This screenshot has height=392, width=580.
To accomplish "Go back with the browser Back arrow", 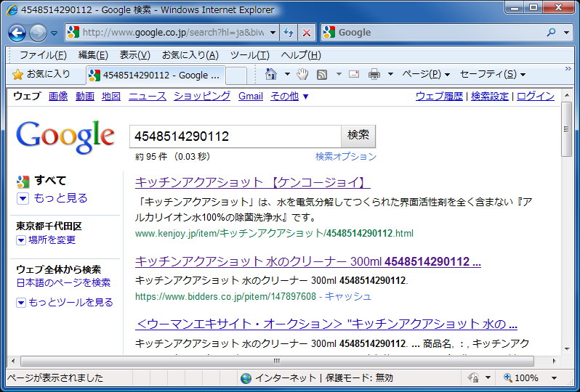I will coord(17,33).
